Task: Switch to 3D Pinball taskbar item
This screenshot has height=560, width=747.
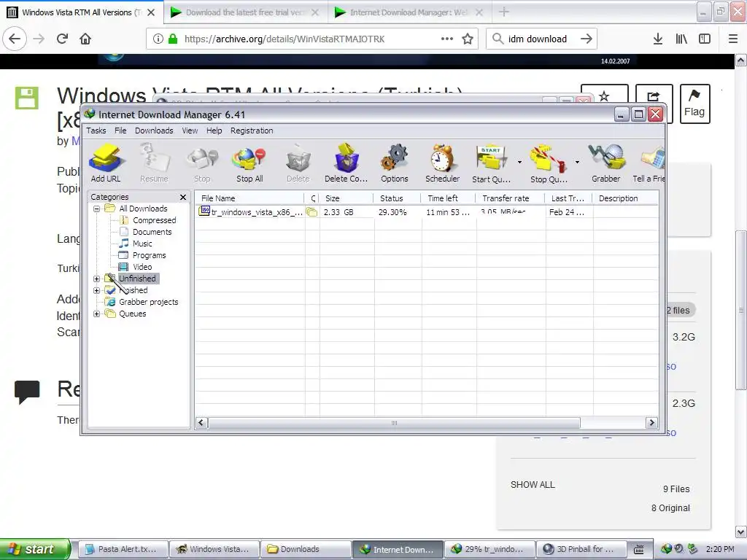Action: coord(581,549)
